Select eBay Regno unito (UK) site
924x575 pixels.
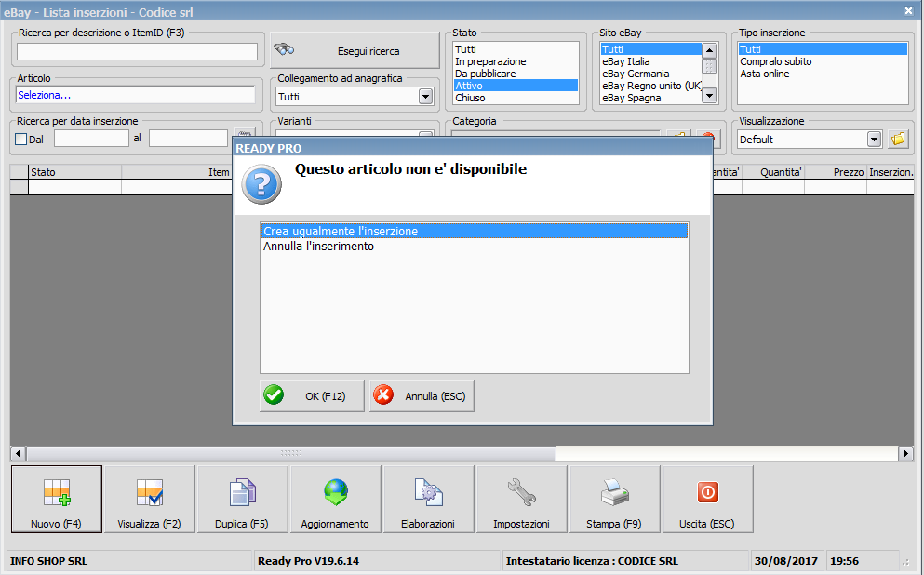[x=651, y=86]
